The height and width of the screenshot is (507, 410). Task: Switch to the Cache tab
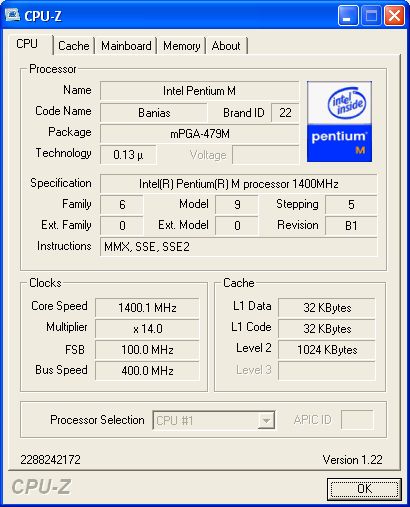73,46
